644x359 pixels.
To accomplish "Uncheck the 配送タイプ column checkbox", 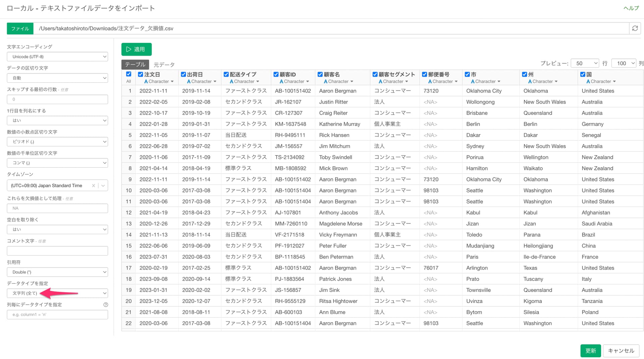I will point(226,74).
